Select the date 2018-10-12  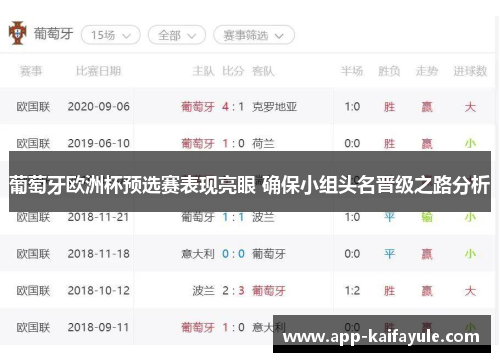99,290
